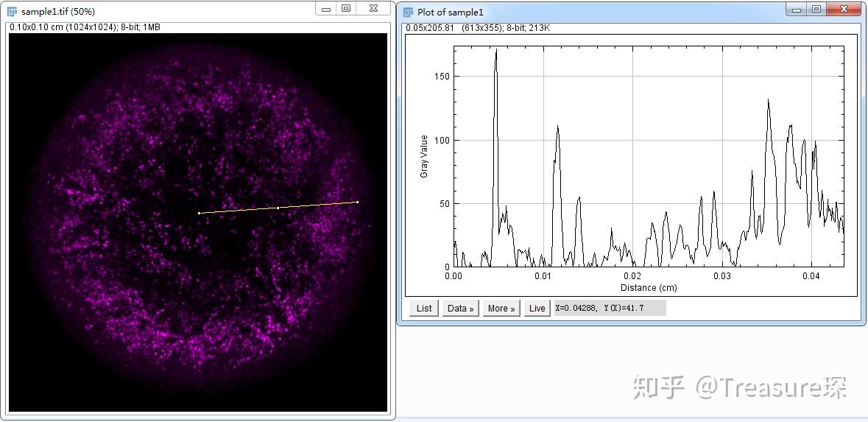Viewport: 868px width, 422px height.
Task: Toggle the Live profile update button
Action: pos(537,309)
